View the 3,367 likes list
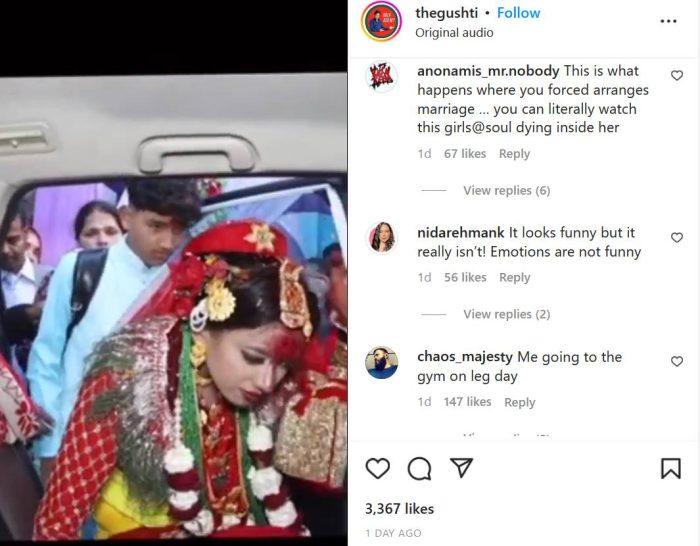The image size is (700, 546). [x=400, y=509]
